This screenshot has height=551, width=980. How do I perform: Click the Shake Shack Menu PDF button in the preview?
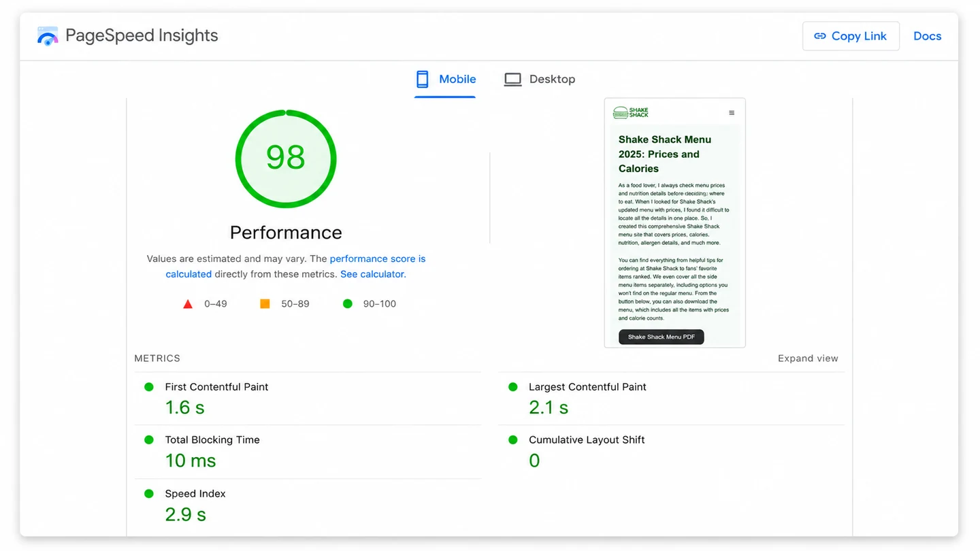tap(661, 337)
